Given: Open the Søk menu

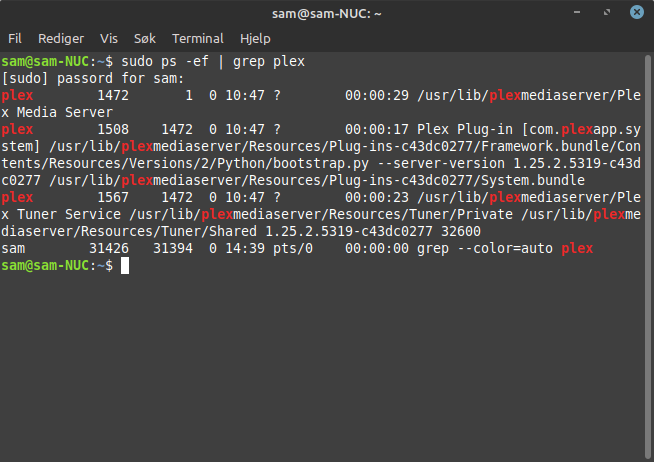Looking at the screenshot, I should 145,39.
